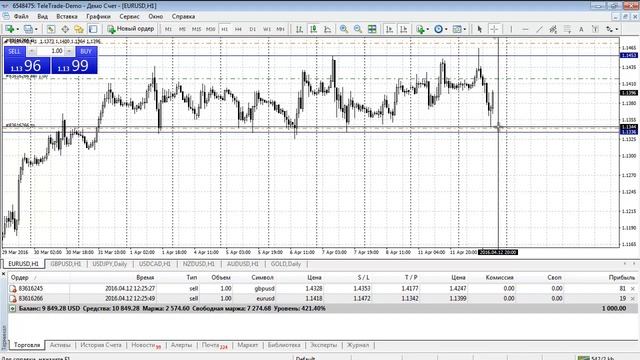The height and width of the screenshot is (360, 640).
Task: Expand the Arrows tool dropdown arrow
Action: pos(617,29)
